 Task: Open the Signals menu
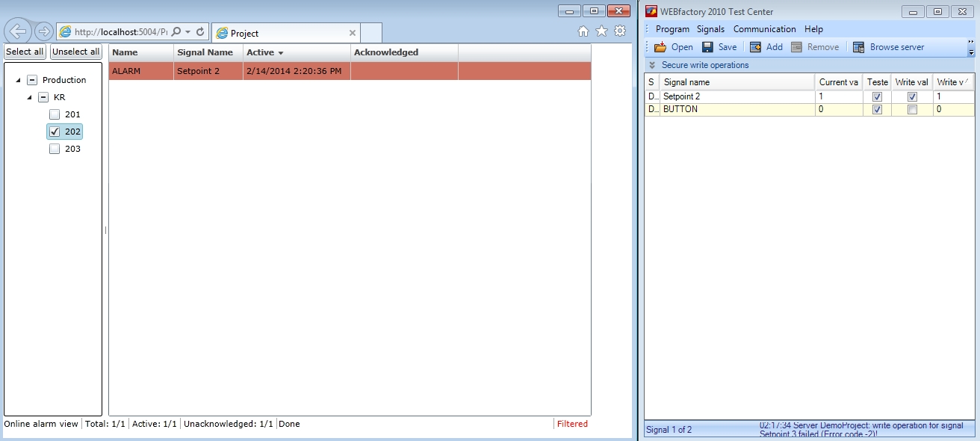[x=710, y=29]
